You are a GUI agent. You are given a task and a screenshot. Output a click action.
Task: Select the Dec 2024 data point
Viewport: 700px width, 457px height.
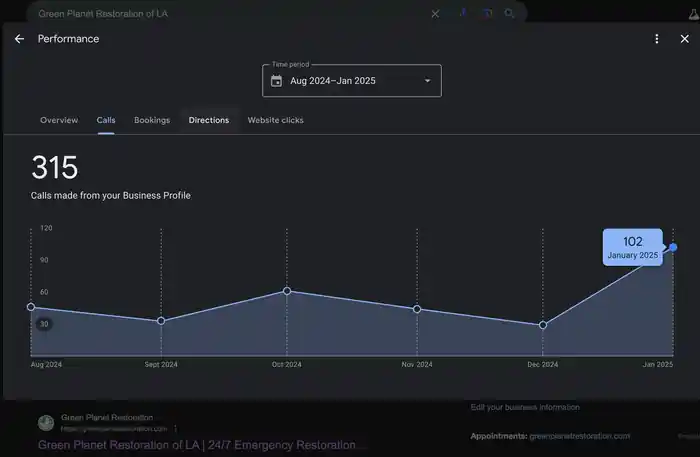[x=543, y=325]
